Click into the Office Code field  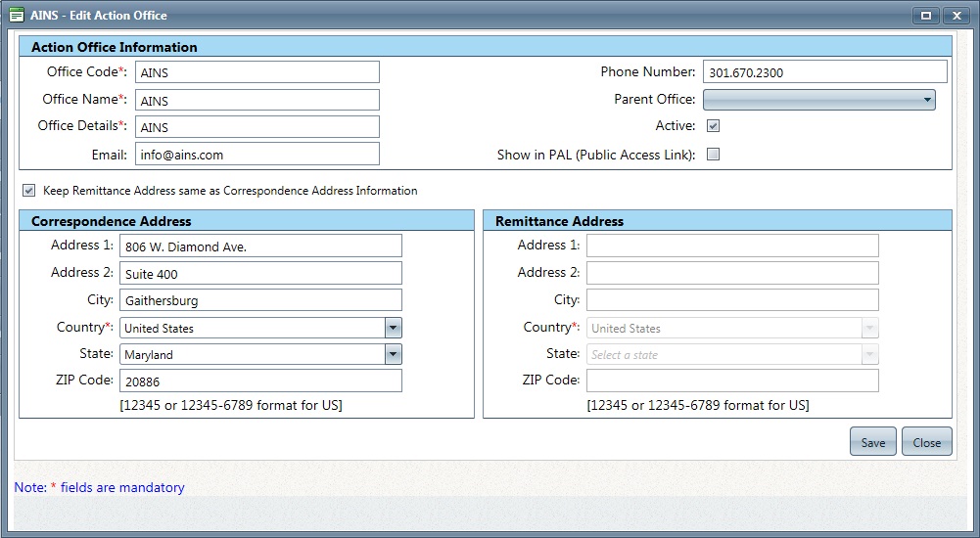257,72
